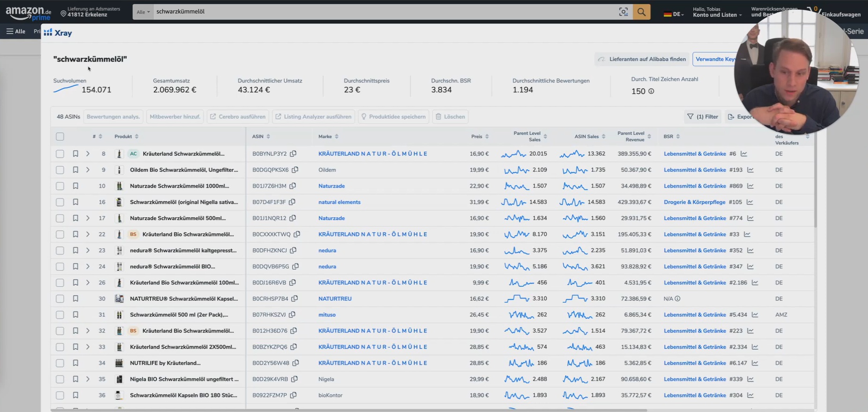Bookmark the Oildem Bio Schwarzkümmelöl row
Screen dimensions: 868x412
pos(75,170)
